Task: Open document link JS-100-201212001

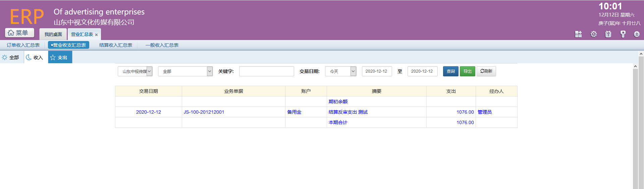Action: tap(204, 112)
